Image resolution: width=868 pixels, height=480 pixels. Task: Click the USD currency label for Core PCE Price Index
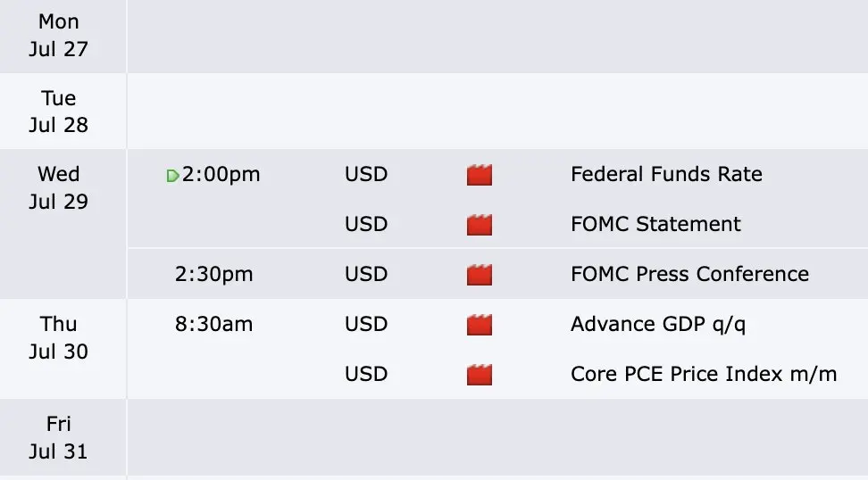366,374
